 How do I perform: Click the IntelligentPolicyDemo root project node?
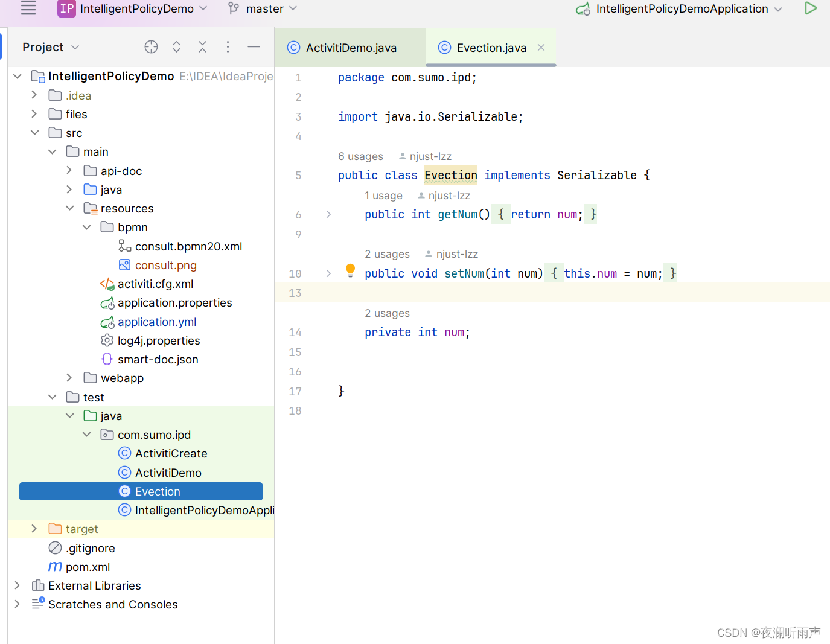[x=111, y=76]
